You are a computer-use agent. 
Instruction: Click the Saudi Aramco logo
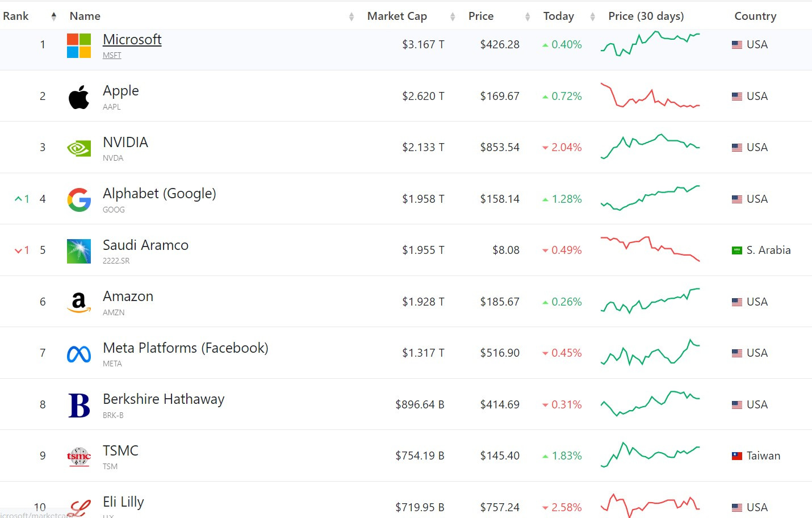(x=78, y=250)
